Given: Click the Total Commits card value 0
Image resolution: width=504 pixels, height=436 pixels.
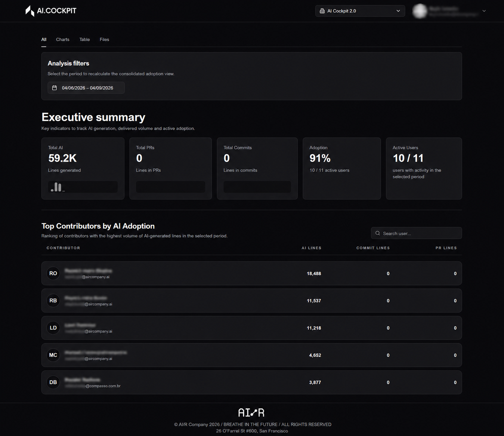Looking at the screenshot, I should (226, 158).
